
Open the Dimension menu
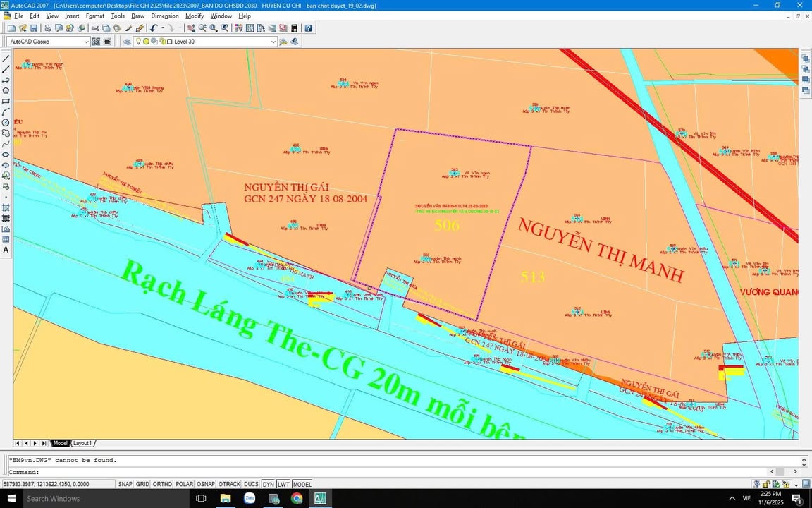coord(164,16)
